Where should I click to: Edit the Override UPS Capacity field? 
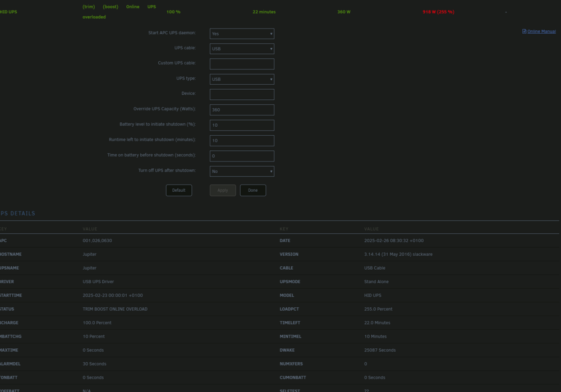coord(242,110)
